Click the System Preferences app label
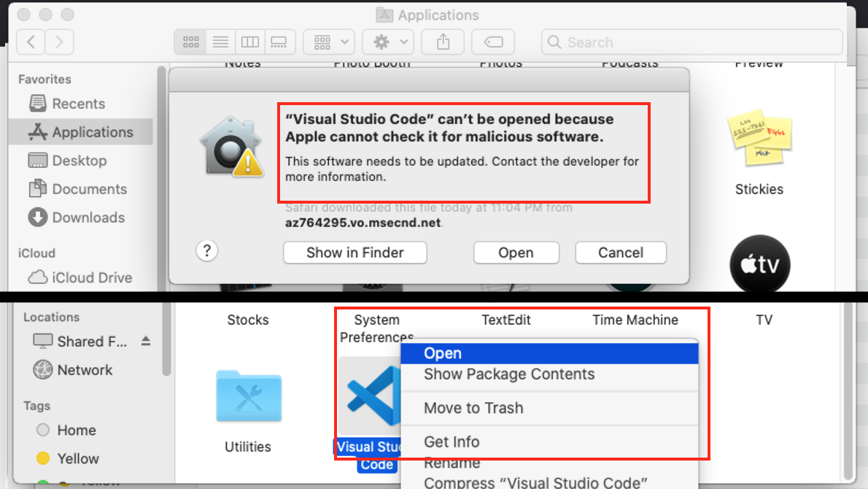Viewport: 868px width, 489px height. 376,328
